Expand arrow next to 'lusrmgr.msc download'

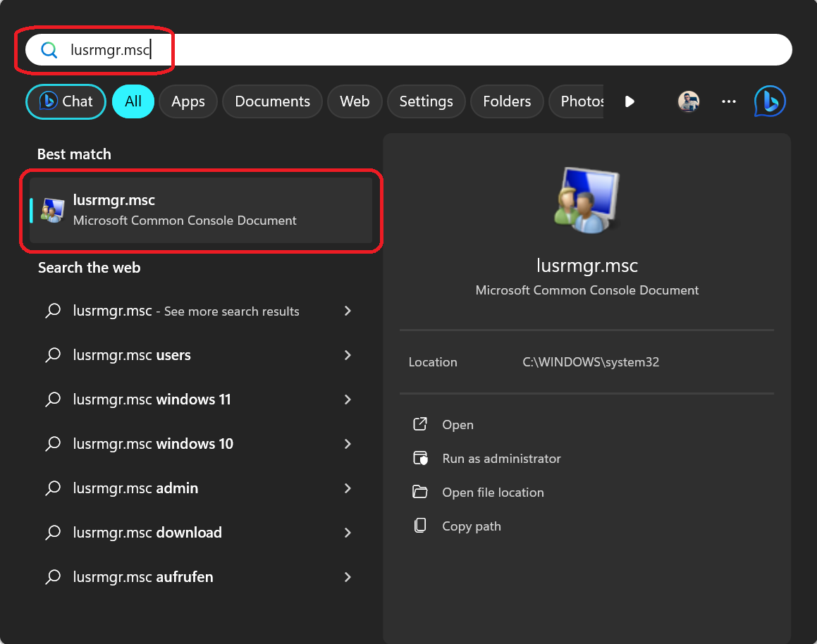[x=348, y=533]
